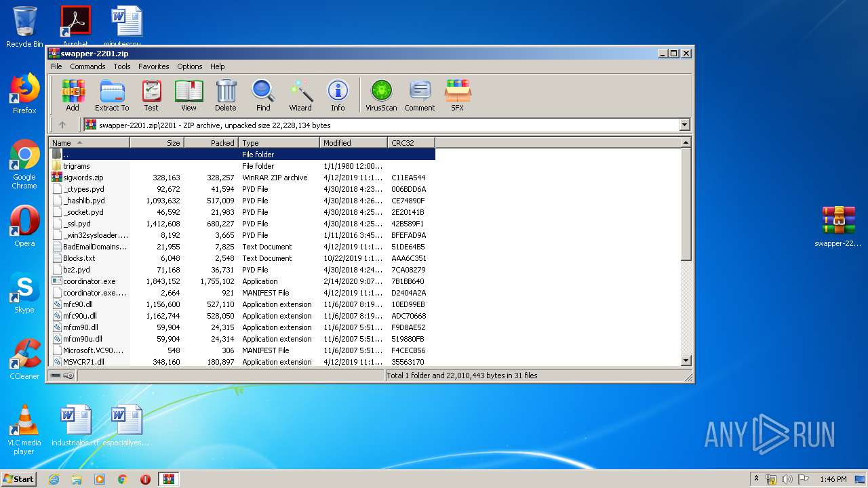Viewport: 868px width, 488px height.
Task: Open the Comment tool
Action: tap(420, 96)
